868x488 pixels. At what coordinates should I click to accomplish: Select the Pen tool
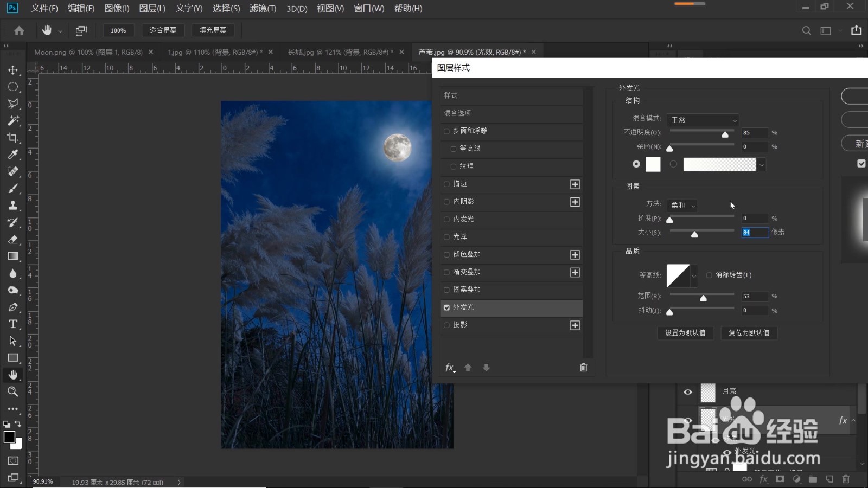point(13,307)
